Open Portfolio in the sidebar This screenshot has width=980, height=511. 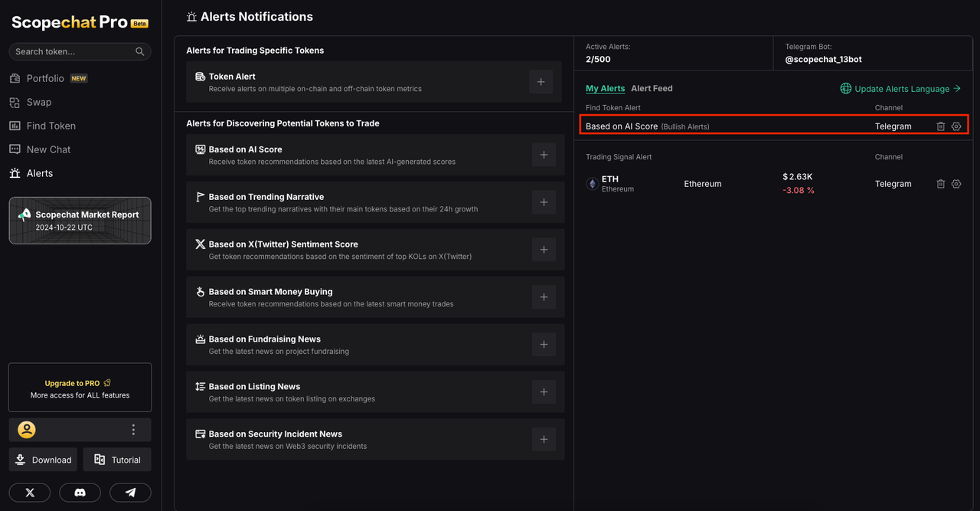pos(45,78)
